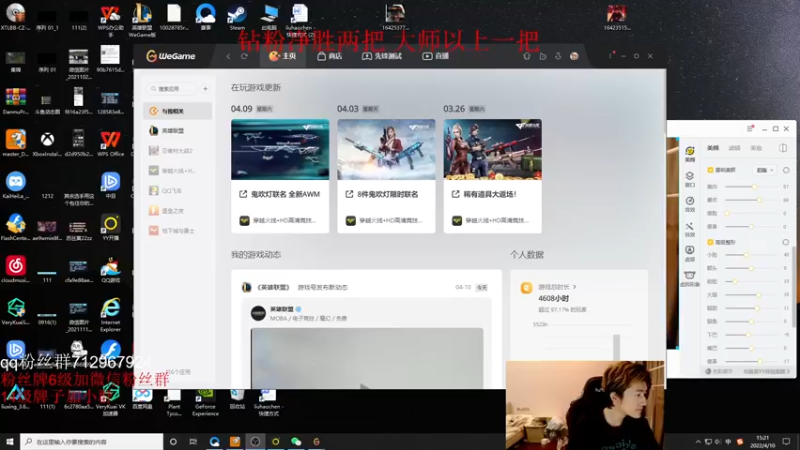Select 与我相关 in the WeGame sidebar
Image resolution: width=800 pixels, height=450 pixels.
[178, 111]
